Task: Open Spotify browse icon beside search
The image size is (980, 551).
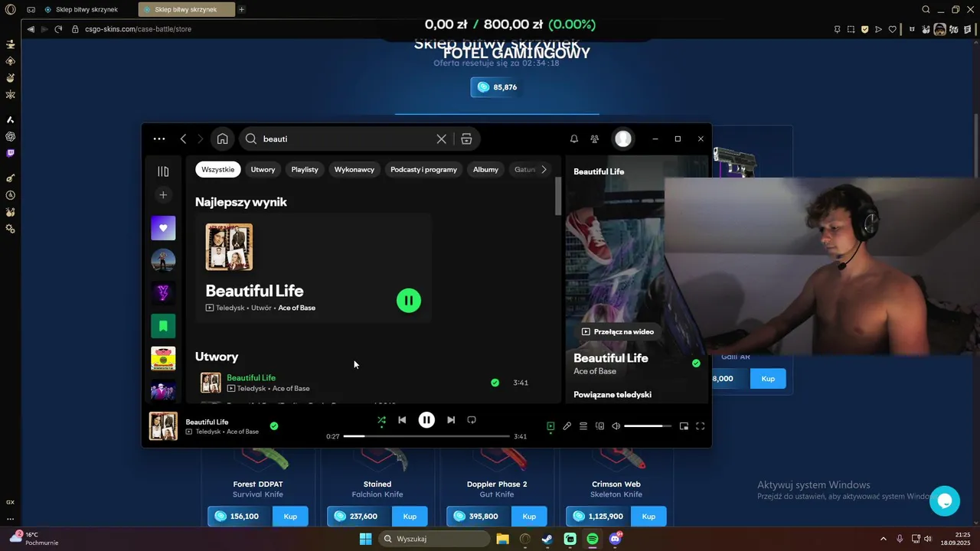Action: pyautogui.click(x=466, y=139)
